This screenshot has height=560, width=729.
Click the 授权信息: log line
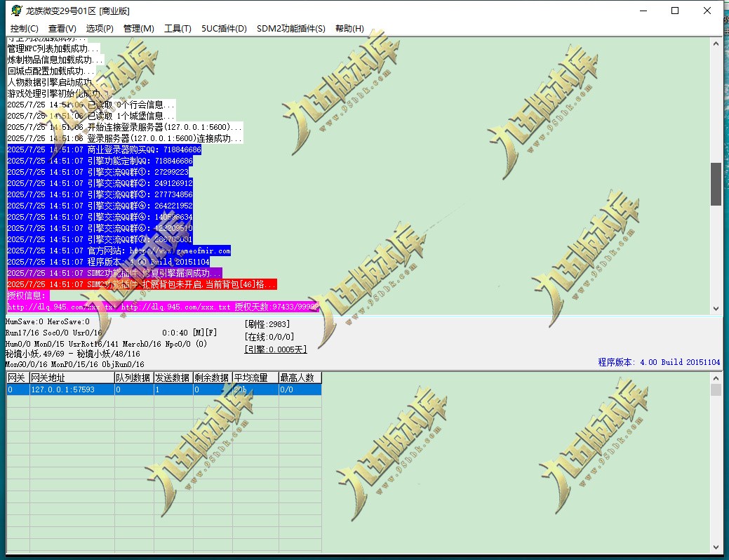pos(28,295)
